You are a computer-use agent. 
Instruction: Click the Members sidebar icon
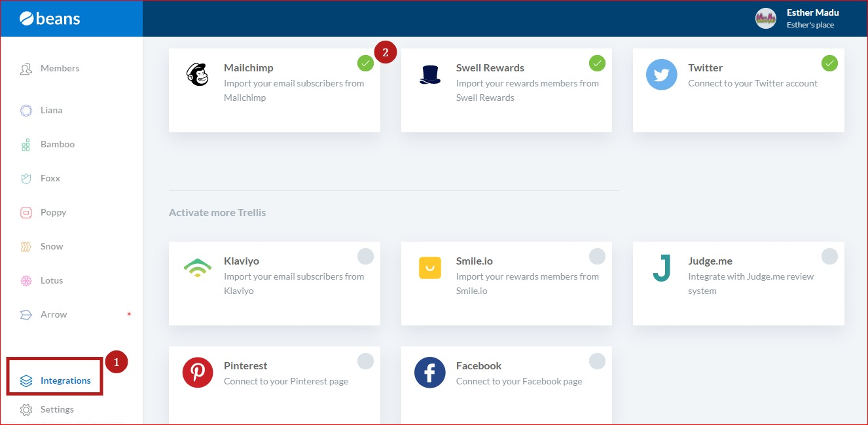[x=26, y=69]
